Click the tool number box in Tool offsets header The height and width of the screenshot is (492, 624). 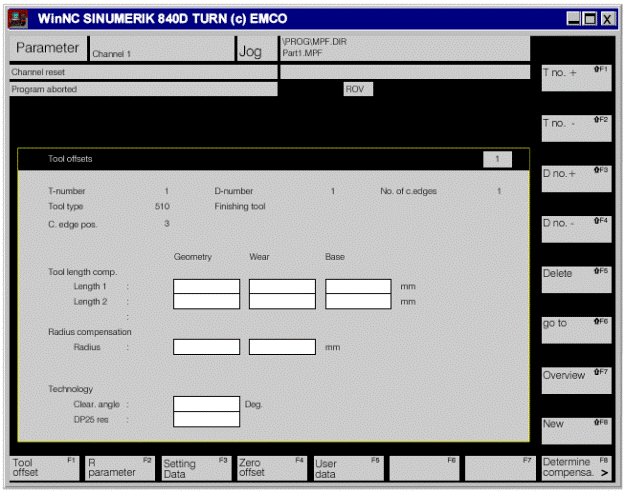tap(497, 159)
